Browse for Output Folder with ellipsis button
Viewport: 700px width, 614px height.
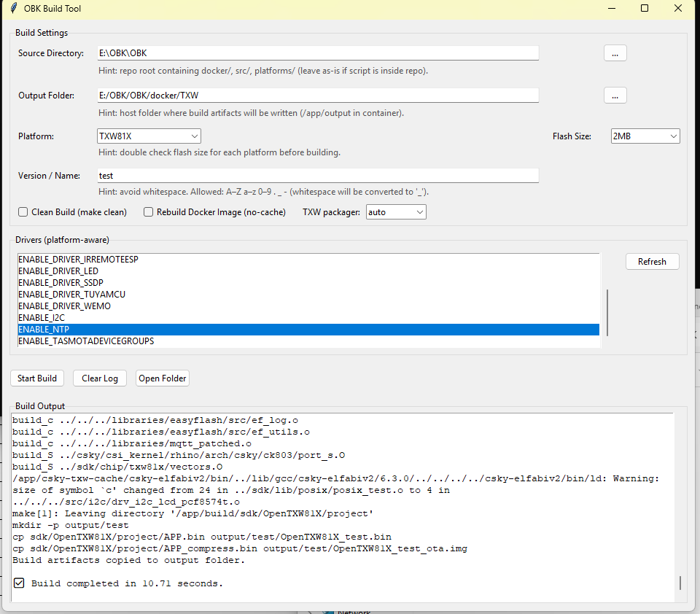click(615, 96)
